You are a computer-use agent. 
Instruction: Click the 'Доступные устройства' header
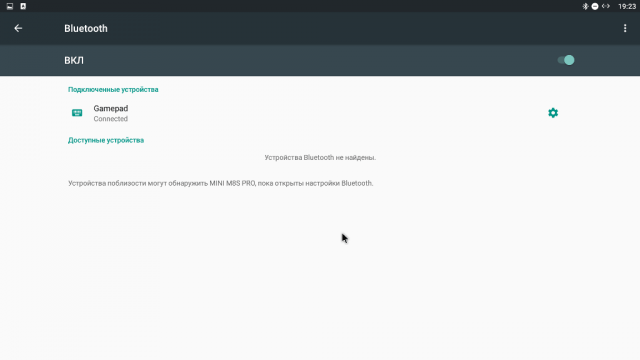coord(106,140)
